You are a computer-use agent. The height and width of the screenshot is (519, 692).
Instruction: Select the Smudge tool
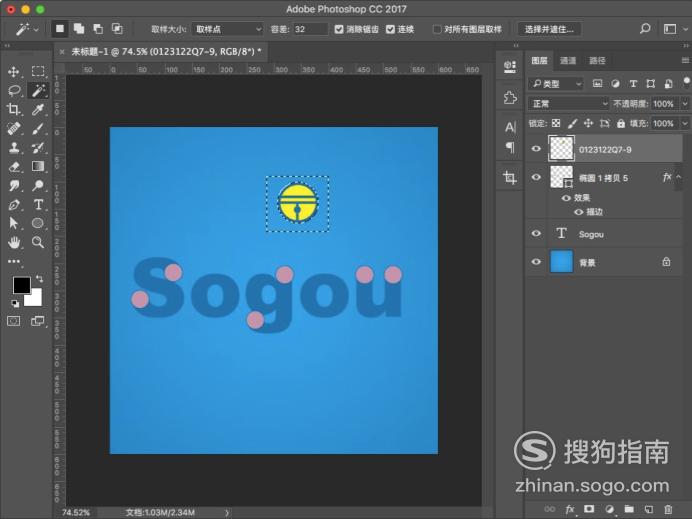click(x=14, y=185)
